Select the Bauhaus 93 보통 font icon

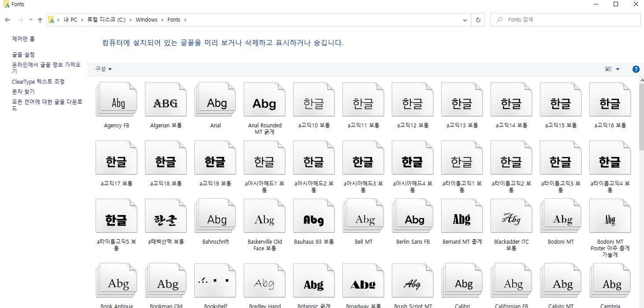[x=314, y=216]
